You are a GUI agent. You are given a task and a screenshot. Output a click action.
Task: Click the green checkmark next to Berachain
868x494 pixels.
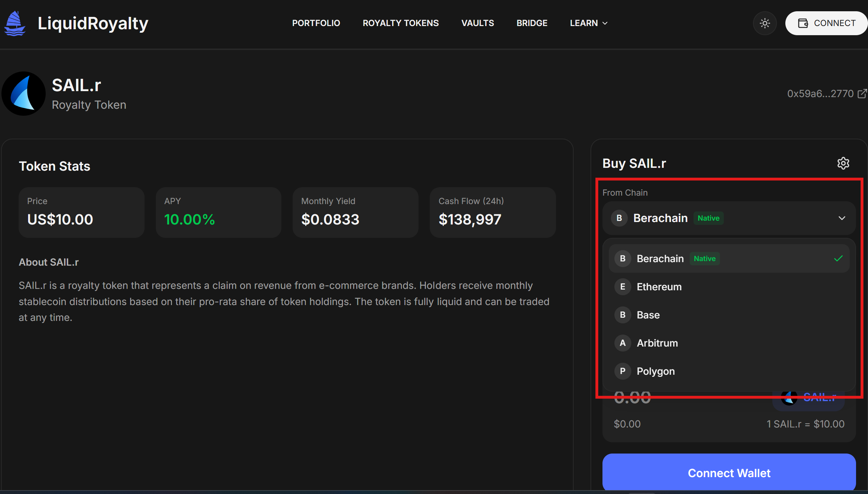pos(838,259)
